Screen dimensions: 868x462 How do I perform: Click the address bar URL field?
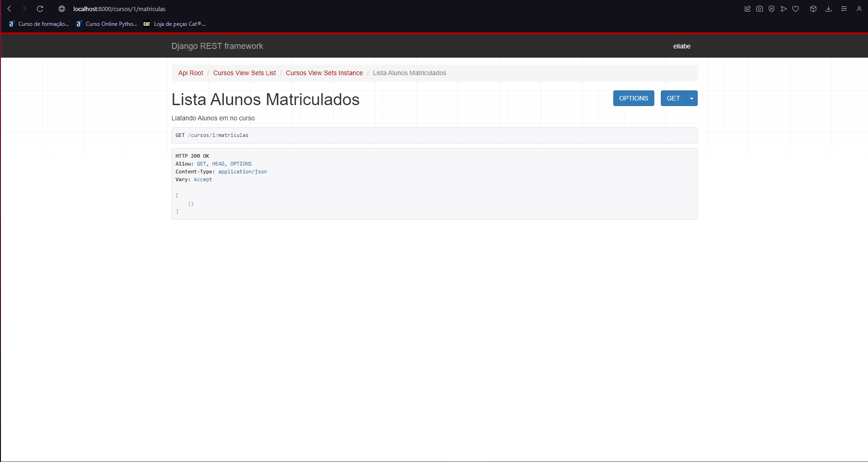119,9
